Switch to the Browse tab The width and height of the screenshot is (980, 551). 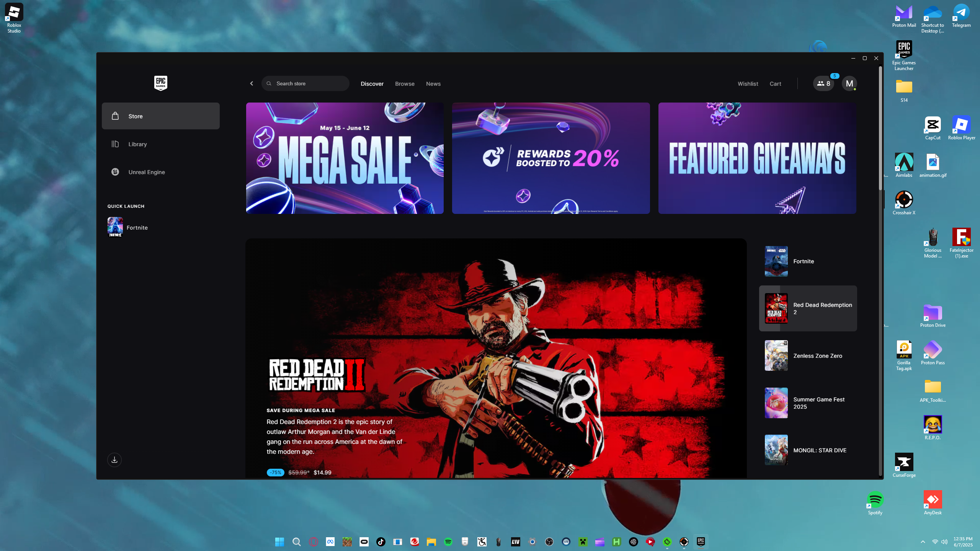(405, 84)
